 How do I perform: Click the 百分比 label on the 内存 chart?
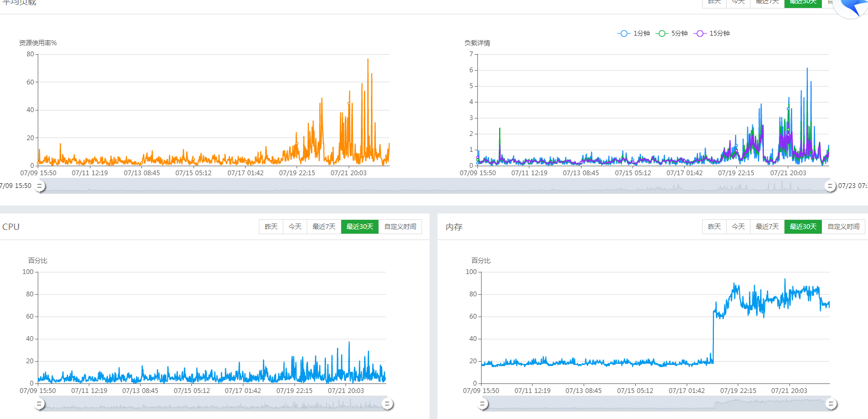(x=481, y=261)
